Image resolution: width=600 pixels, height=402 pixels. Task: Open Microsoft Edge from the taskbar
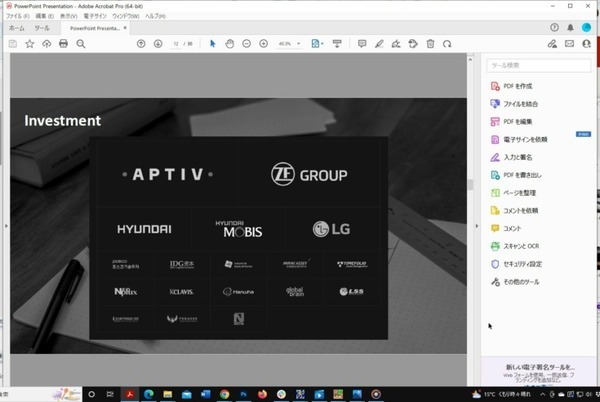[x=150, y=393]
